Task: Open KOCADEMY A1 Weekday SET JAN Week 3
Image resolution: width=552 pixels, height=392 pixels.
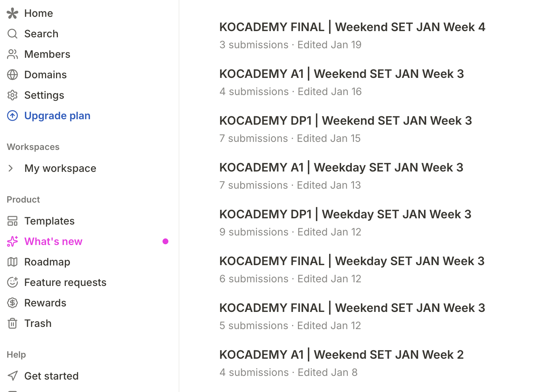Action: (x=341, y=168)
